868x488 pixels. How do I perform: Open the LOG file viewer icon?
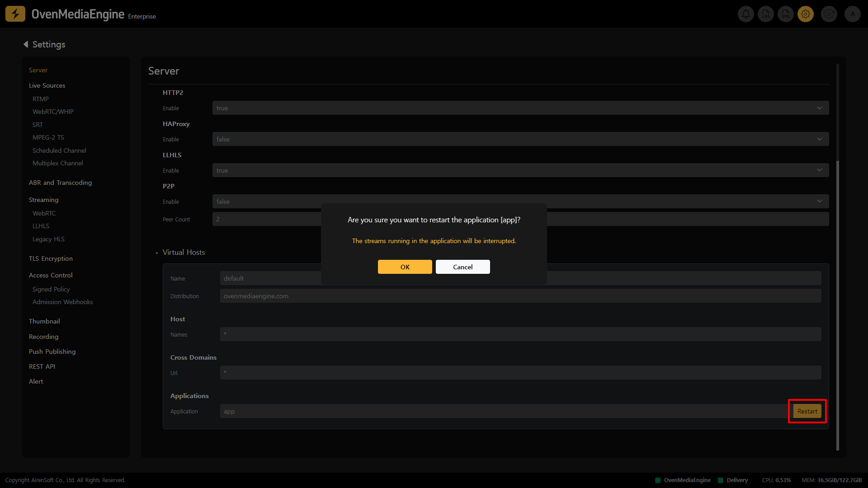point(765,14)
